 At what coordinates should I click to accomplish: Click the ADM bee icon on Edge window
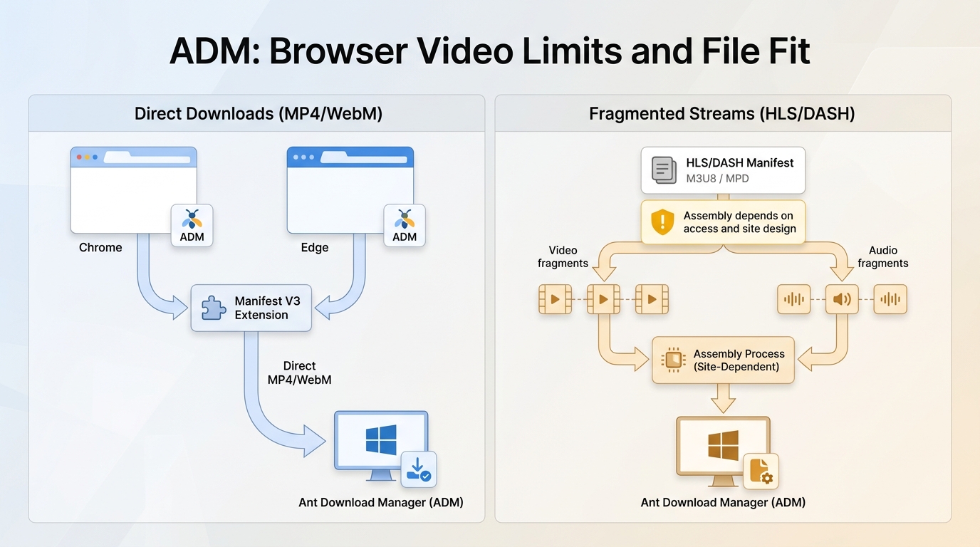click(x=405, y=226)
